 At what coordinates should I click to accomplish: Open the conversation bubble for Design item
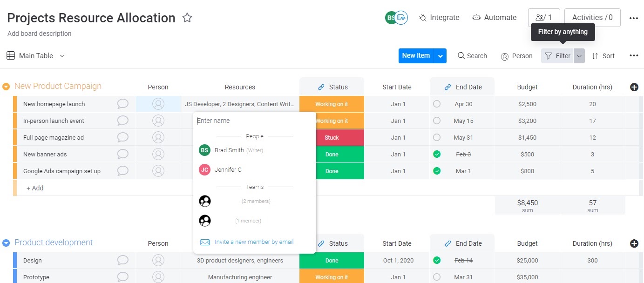pyautogui.click(x=123, y=261)
